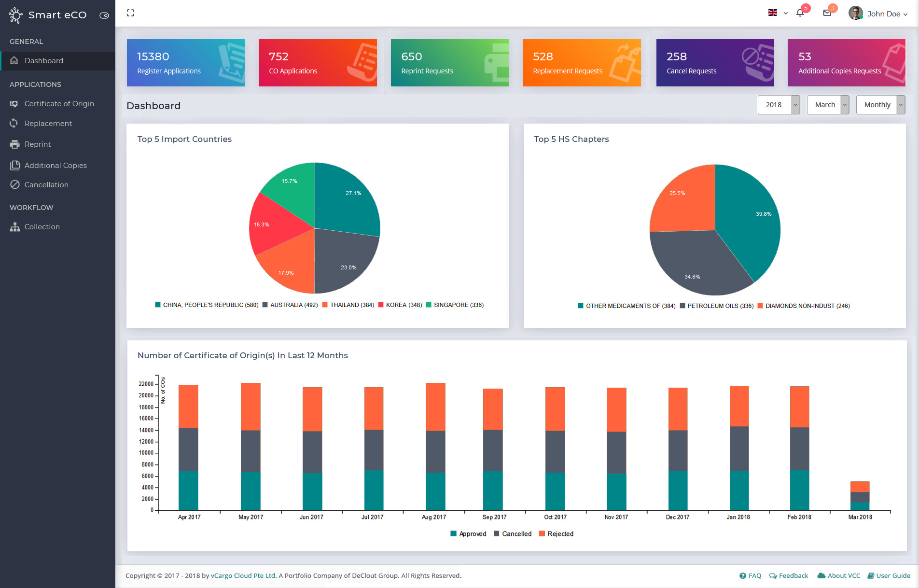Select Certificate of Origin menu item
This screenshot has width=919, height=588.
click(x=59, y=104)
